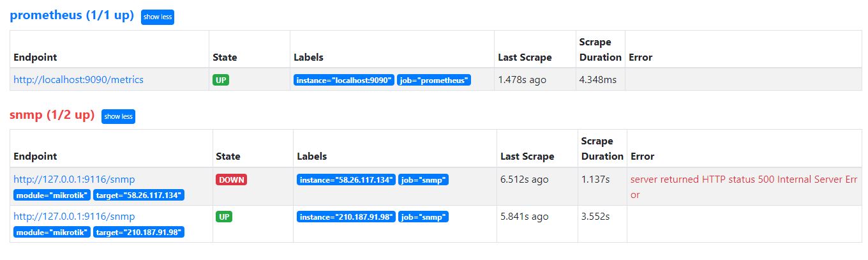Collapse the prometheus group with show less
The width and height of the screenshot is (868, 260).
pyautogui.click(x=157, y=17)
